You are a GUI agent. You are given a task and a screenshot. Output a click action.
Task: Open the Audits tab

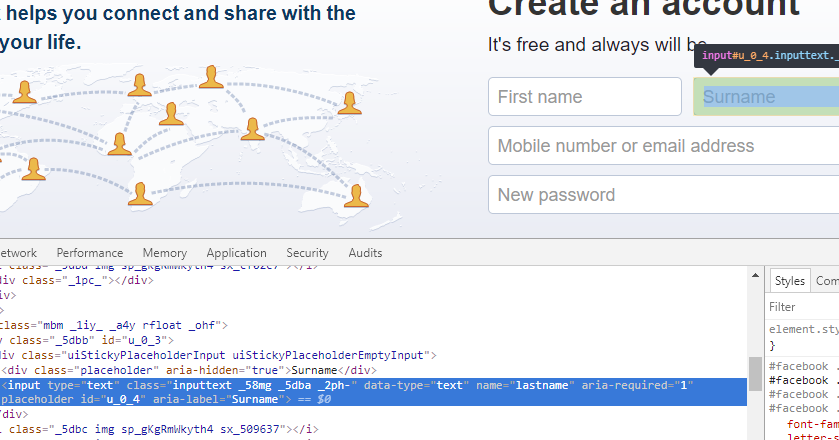[365, 253]
